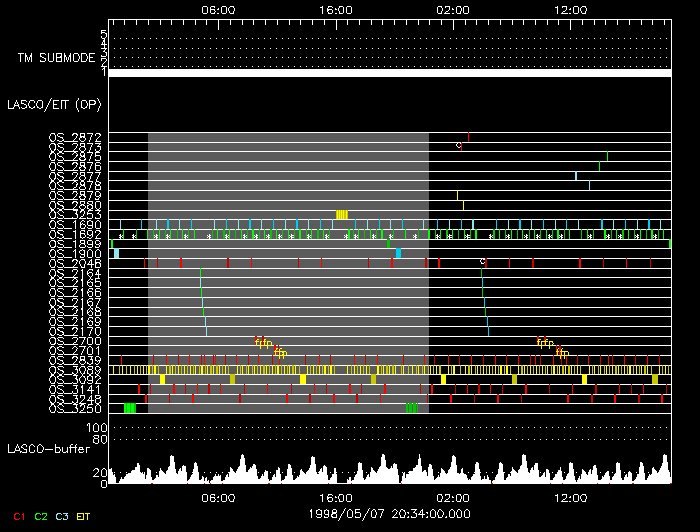Select the LASCO-buffer label
The image size is (700, 532).
click(x=49, y=449)
